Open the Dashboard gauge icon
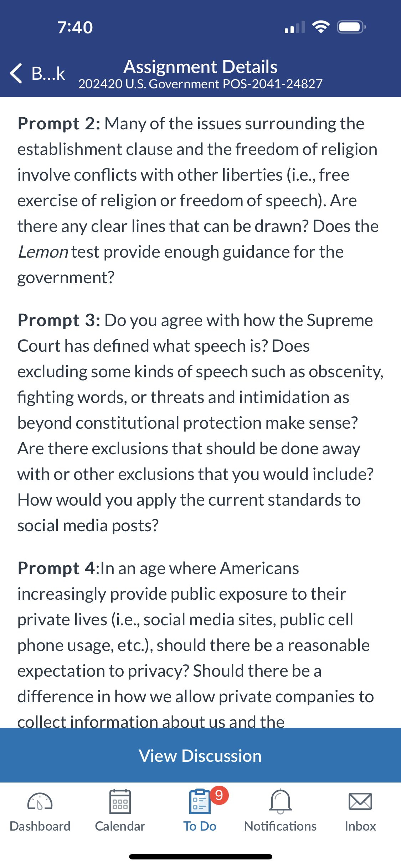This screenshot has height=868, width=401. tap(40, 802)
